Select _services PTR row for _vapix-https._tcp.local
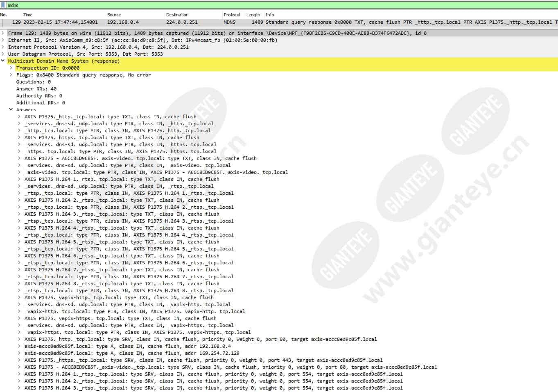The height and width of the screenshot is (392, 558). [129, 325]
